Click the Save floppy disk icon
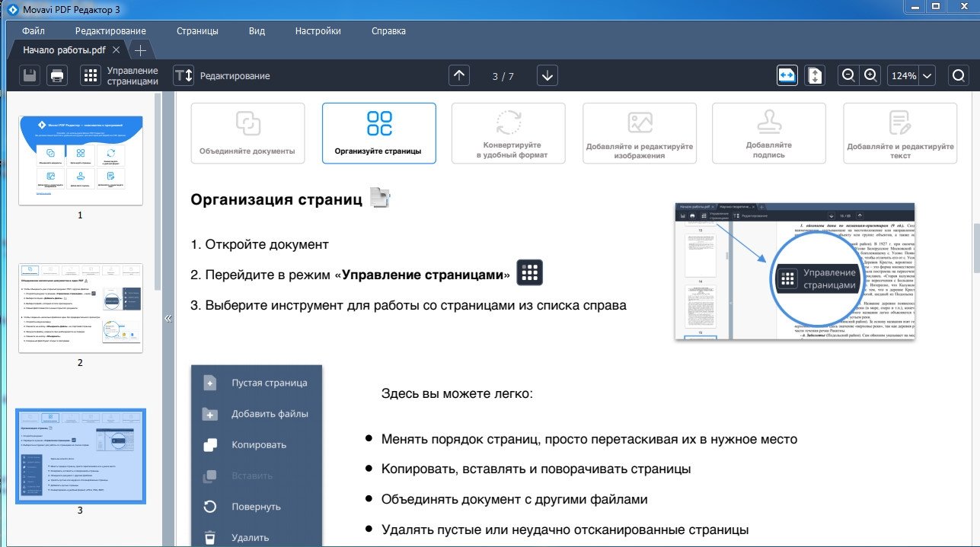 30,75
